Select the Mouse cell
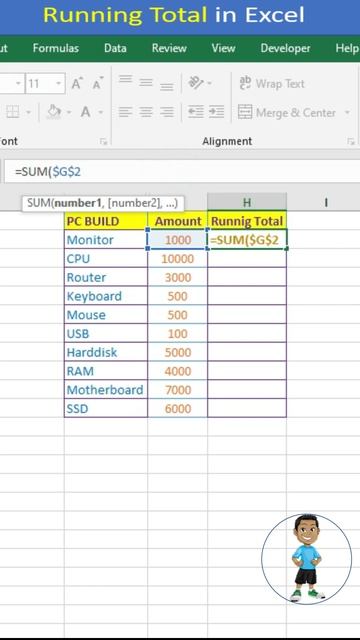Image resolution: width=360 pixels, height=640 pixels. [x=106, y=315]
